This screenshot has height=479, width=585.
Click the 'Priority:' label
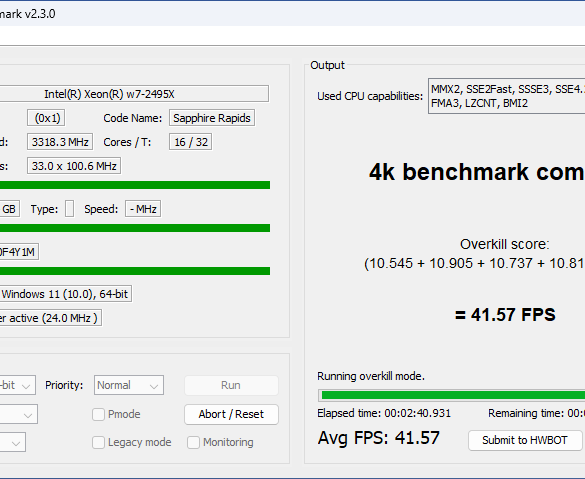click(x=64, y=385)
